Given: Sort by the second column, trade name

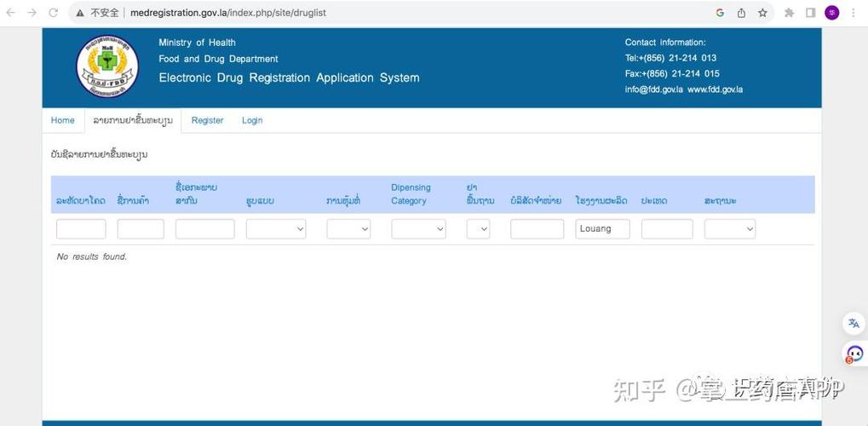Looking at the screenshot, I should click(x=134, y=200).
